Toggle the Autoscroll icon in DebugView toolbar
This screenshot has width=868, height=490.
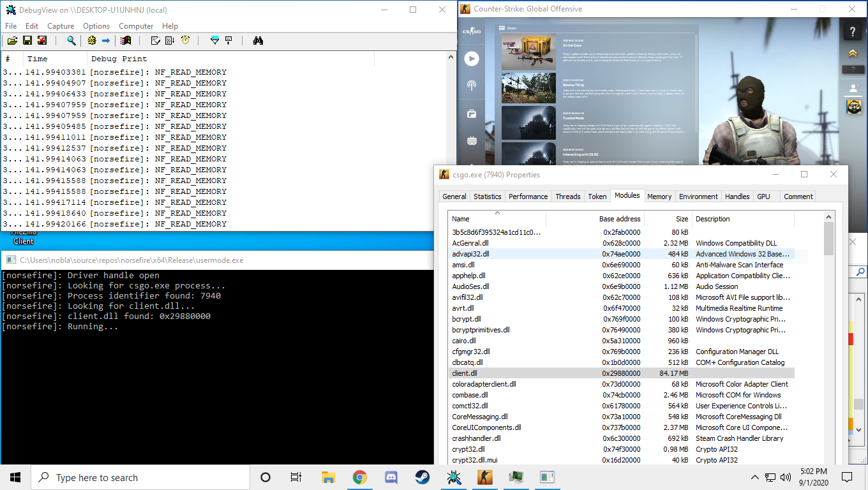170,40
